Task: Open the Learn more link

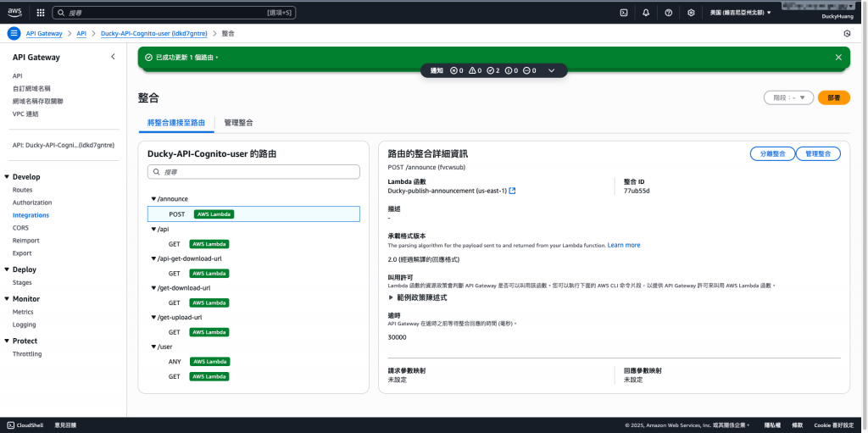Action: 624,245
